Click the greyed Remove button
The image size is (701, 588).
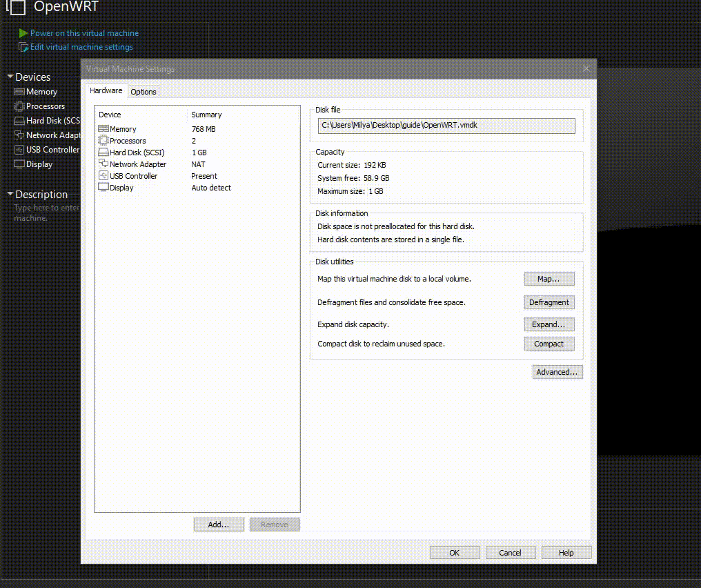point(275,525)
